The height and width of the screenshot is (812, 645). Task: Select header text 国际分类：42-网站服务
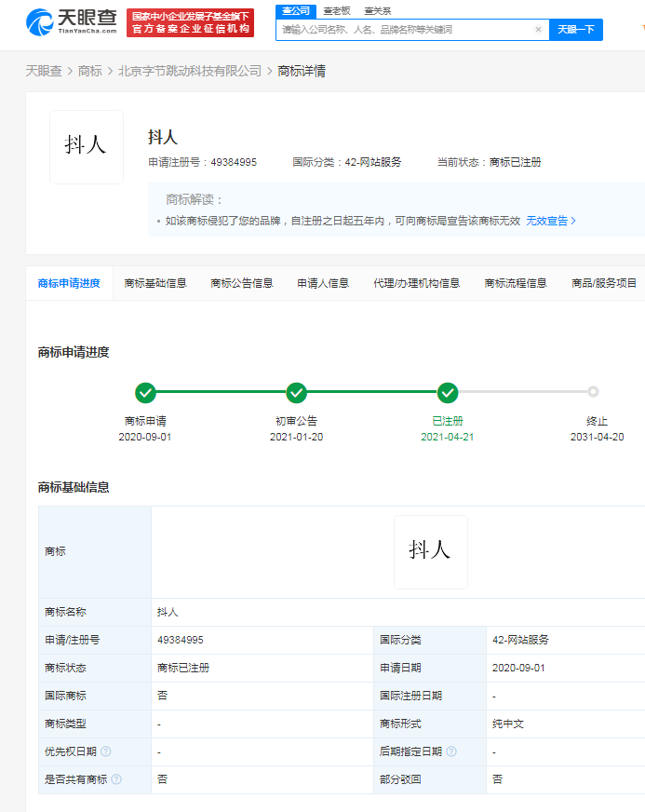pyautogui.click(x=347, y=162)
